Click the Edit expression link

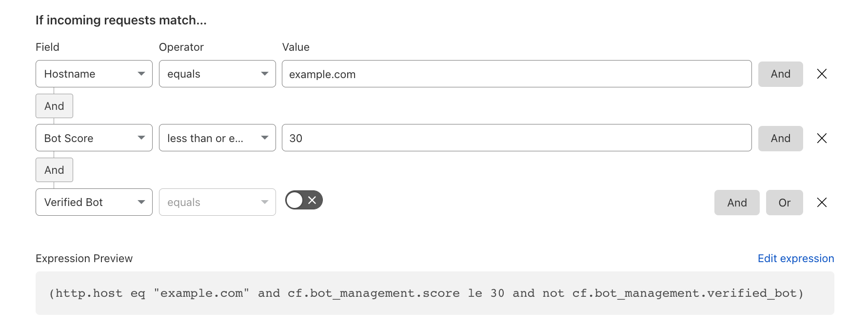click(x=795, y=259)
